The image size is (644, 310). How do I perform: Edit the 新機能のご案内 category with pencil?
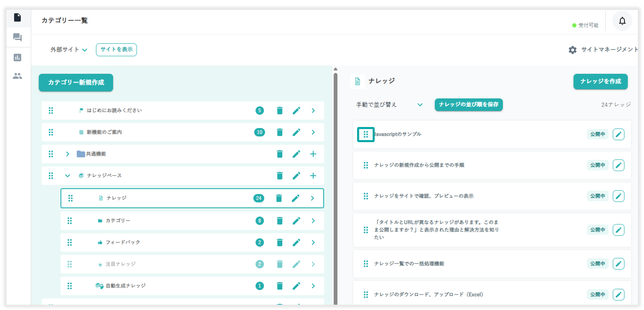pyautogui.click(x=296, y=132)
